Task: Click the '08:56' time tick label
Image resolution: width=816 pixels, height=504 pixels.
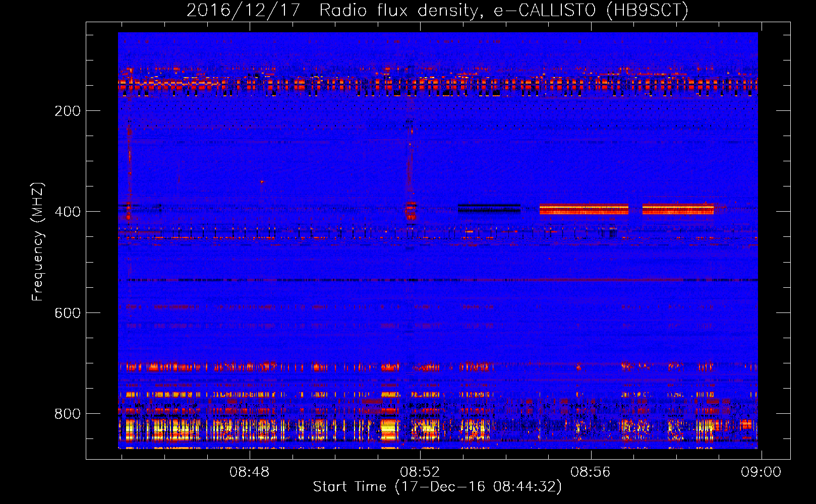Action: 591,472
